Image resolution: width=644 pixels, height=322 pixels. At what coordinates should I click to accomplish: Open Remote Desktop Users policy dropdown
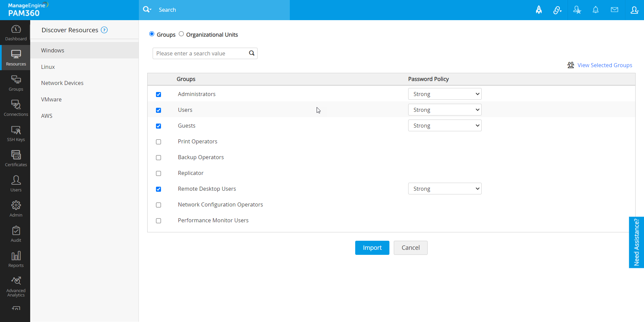(444, 189)
